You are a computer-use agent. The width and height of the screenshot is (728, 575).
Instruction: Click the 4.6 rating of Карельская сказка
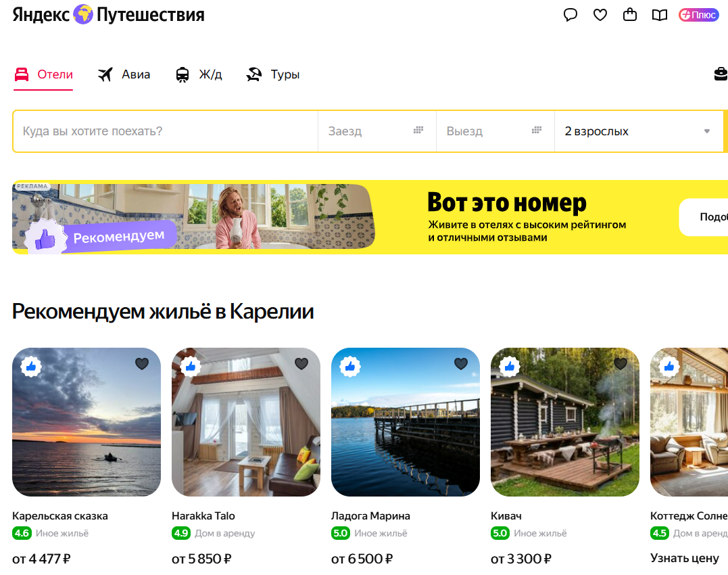22,533
